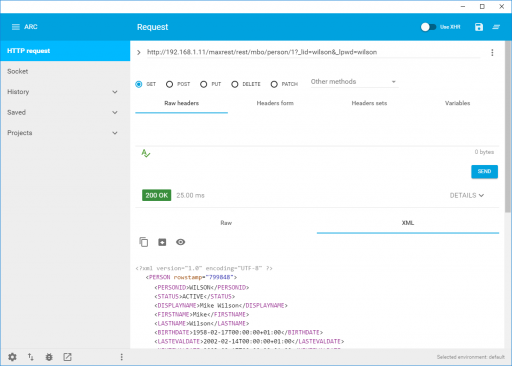Switch to the Raw response tab
This screenshot has width=512, height=366.
point(226,223)
